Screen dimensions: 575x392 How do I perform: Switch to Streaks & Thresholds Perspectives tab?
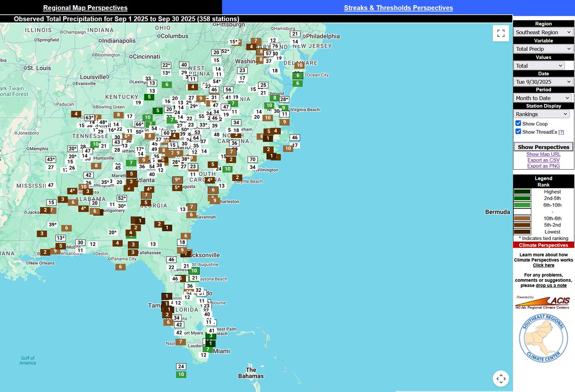pos(399,8)
